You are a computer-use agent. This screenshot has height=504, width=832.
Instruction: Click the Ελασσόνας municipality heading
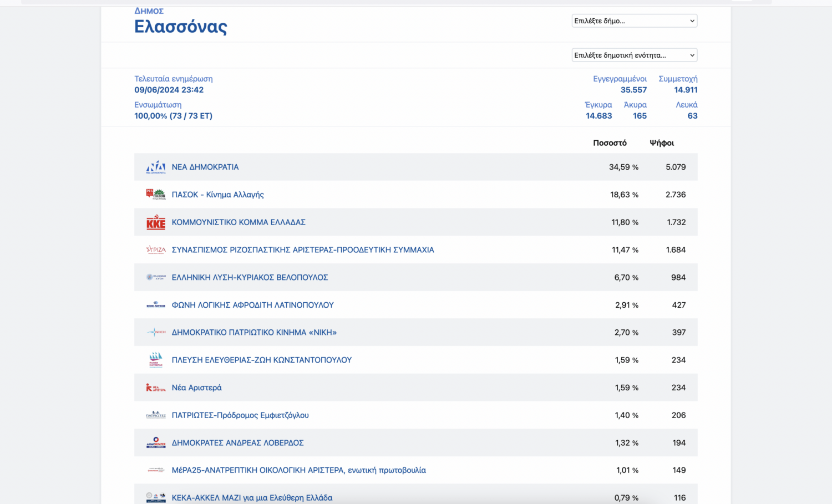181,27
